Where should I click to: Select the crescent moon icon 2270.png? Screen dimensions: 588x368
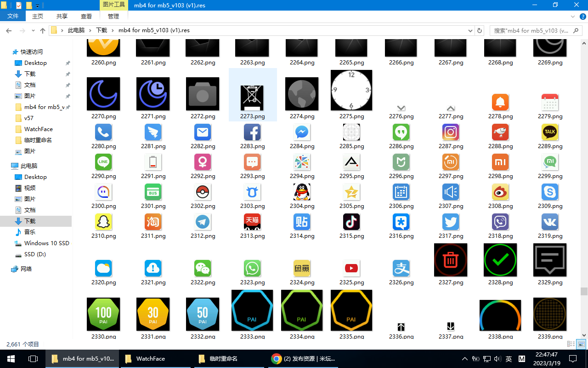[x=103, y=94]
